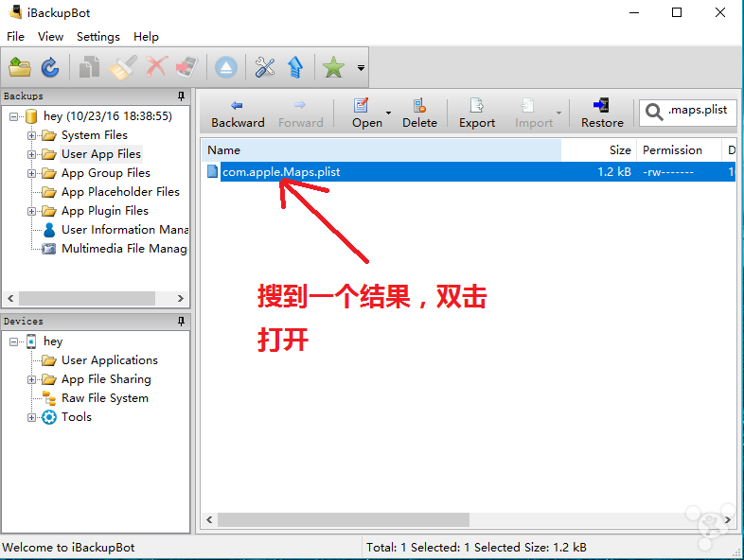The height and width of the screenshot is (560, 744).
Task: Click the Open file button
Action: (x=366, y=114)
